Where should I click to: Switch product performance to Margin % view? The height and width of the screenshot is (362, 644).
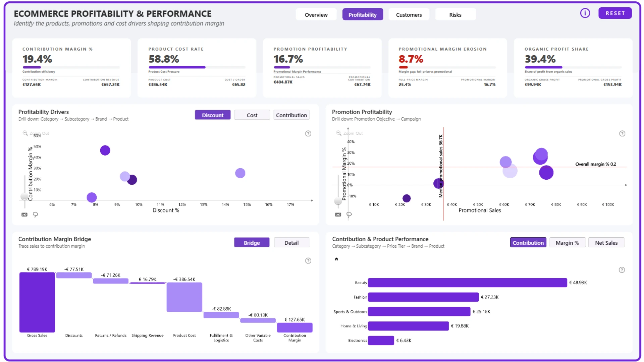coord(567,243)
